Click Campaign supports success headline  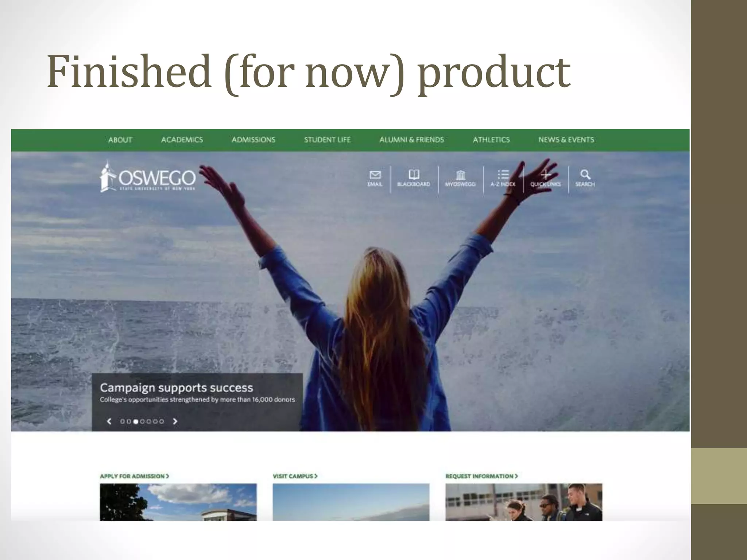click(x=177, y=388)
